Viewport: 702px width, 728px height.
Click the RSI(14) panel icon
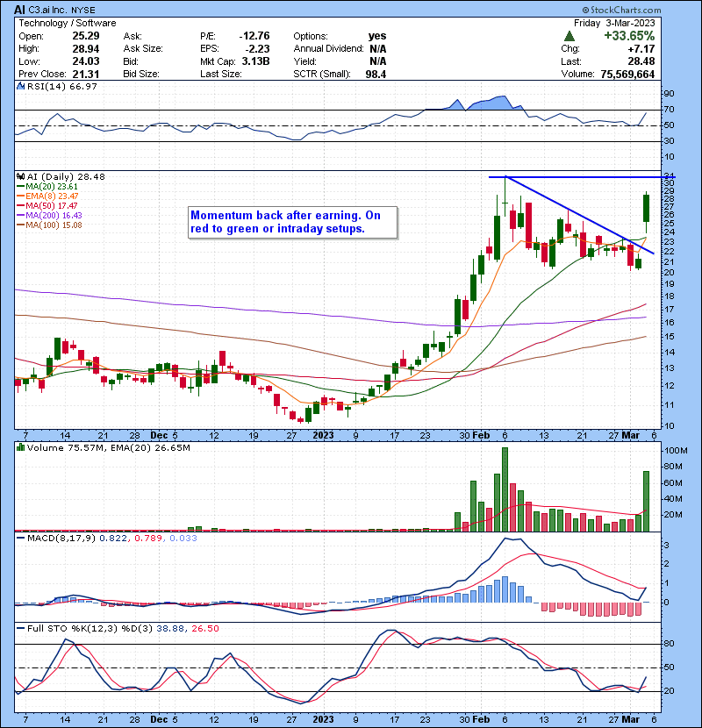[x=21, y=86]
